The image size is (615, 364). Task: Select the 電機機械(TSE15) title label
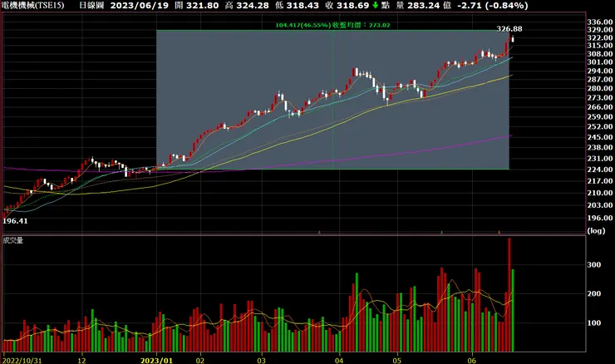tap(33, 6)
